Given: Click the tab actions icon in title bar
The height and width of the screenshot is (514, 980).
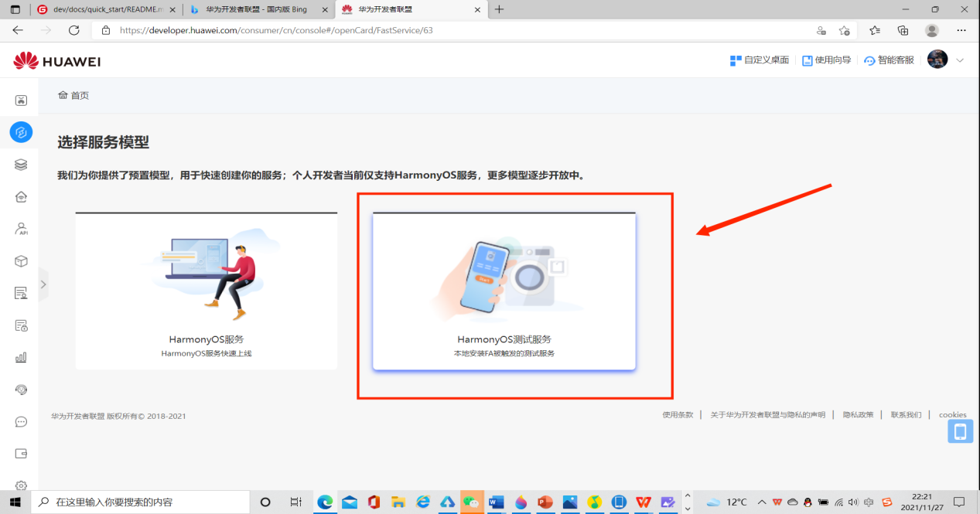Looking at the screenshot, I should (x=15, y=9).
